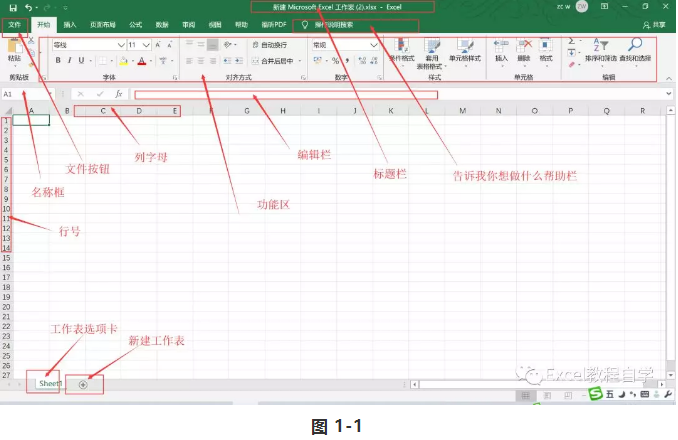Screen dimensions: 678x440
Task: Open the number format dropdown (常规)
Action: click(x=374, y=45)
